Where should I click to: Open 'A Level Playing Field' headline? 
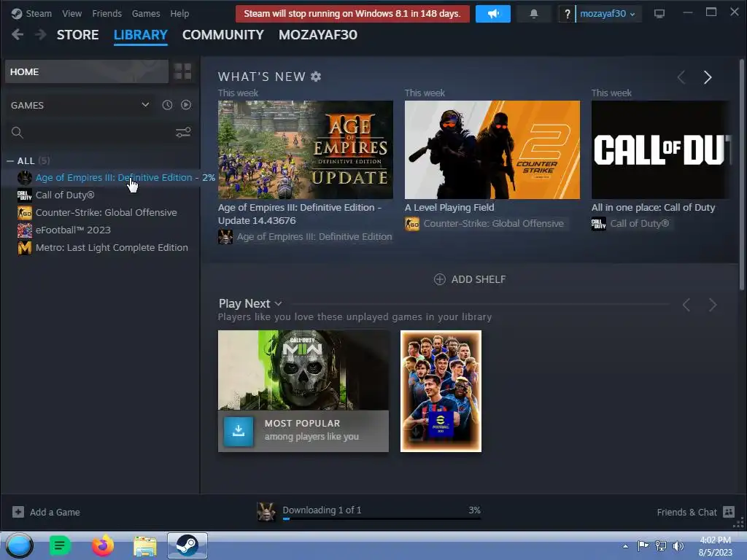pos(449,207)
